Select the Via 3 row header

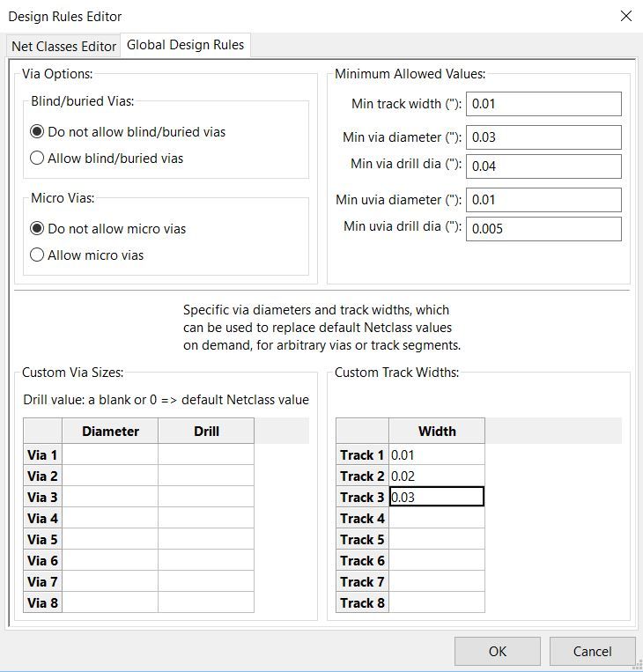click(x=42, y=497)
